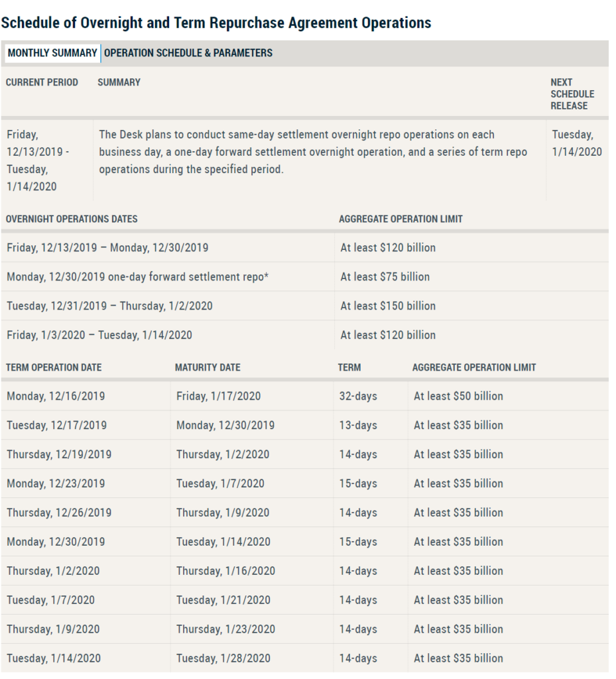
Task: Click the page title heading
Action: pos(216,23)
